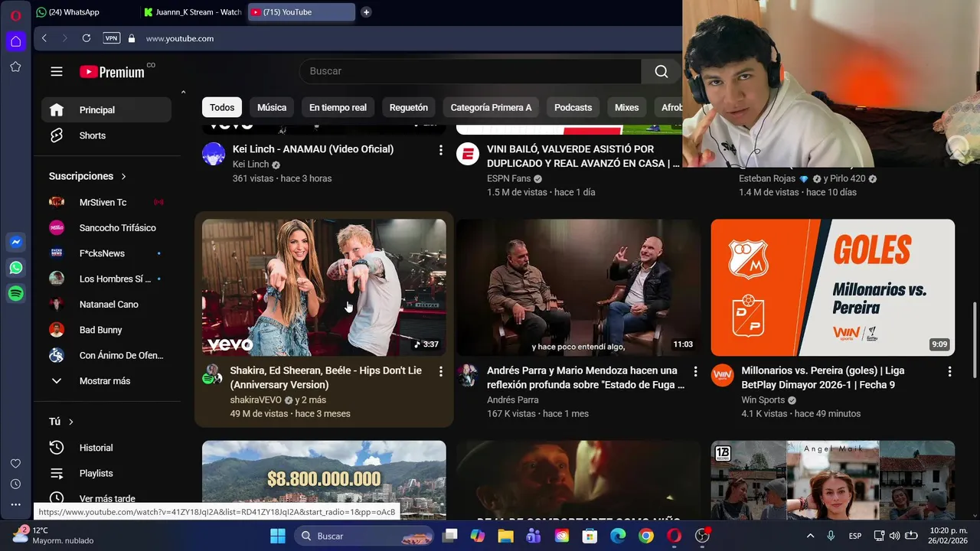Viewport: 980px width, 551px height.
Task: Open the shakiraVEVO channel link
Action: [256, 400]
